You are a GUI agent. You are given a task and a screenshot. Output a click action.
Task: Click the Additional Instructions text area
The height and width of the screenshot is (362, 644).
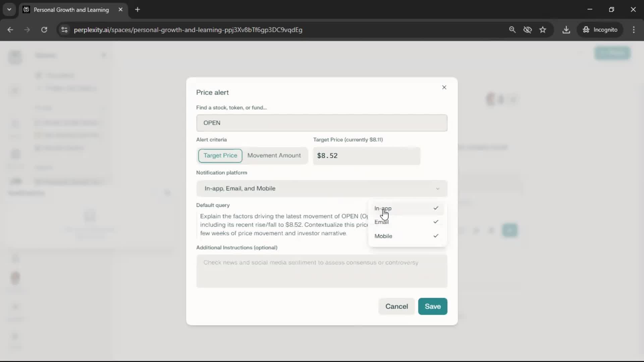tap(321, 271)
